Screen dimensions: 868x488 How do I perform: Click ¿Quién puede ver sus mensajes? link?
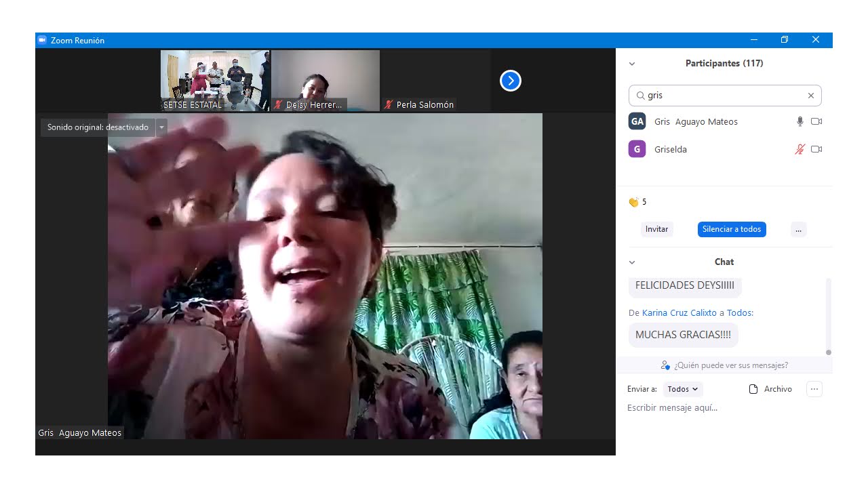(x=731, y=365)
